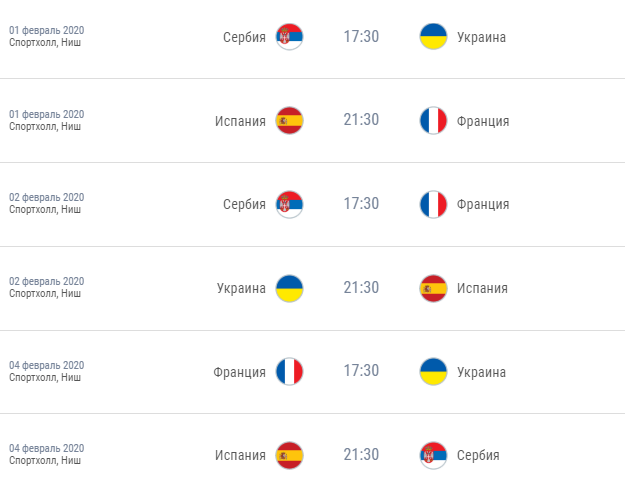Click Serbia flag in Испания–Сербия match

(x=433, y=455)
